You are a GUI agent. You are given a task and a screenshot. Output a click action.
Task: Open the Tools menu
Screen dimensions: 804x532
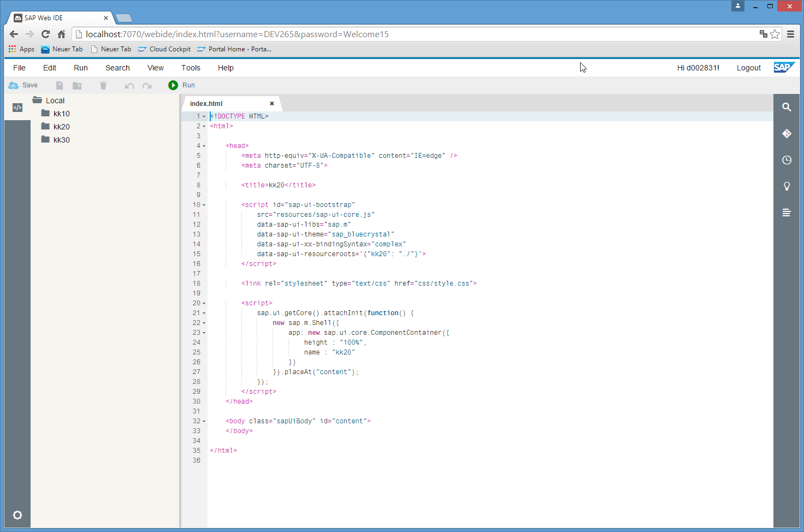191,68
